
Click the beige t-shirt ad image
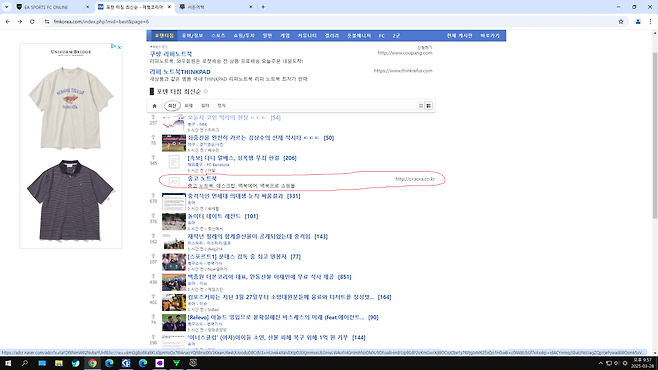click(x=71, y=109)
